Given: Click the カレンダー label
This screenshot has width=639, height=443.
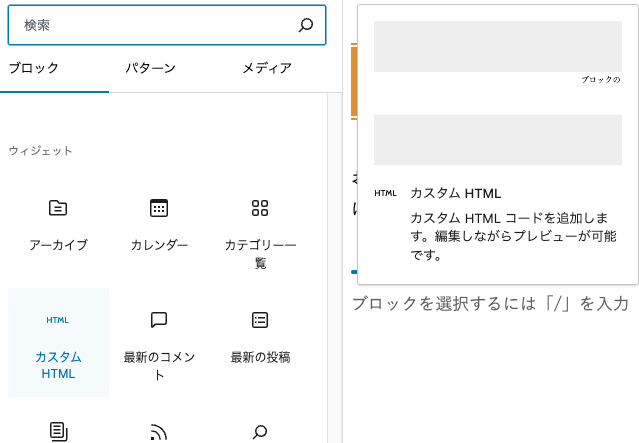Looking at the screenshot, I should tap(159, 245).
